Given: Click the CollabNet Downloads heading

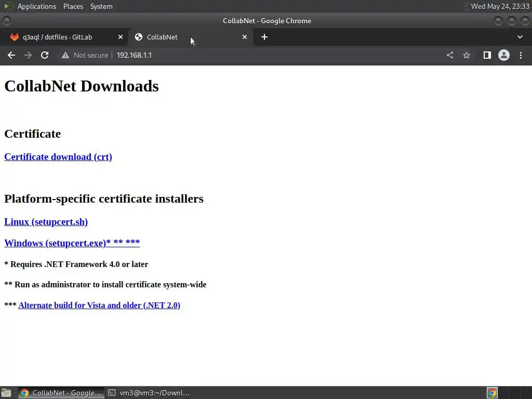Looking at the screenshot, I should coord(82,86).
